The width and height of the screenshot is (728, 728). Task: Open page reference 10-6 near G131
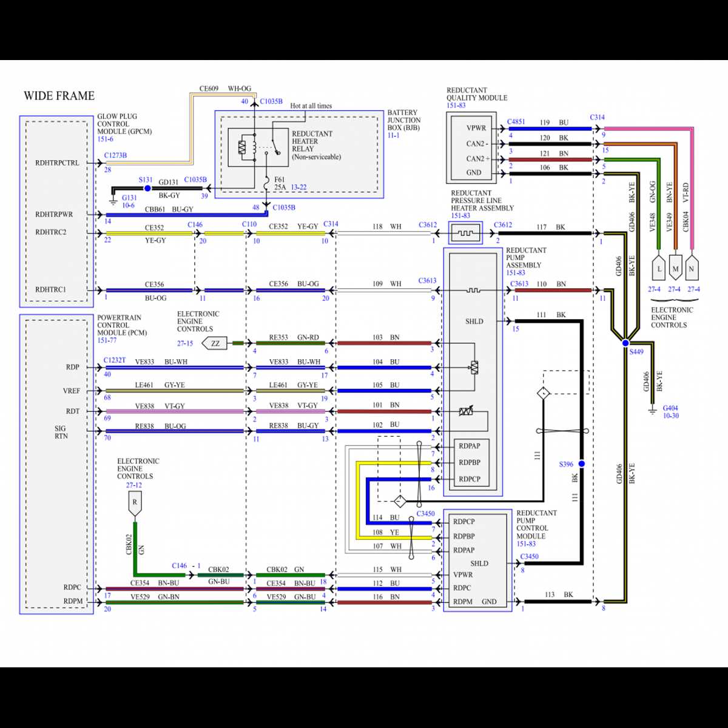click(129, 206)
